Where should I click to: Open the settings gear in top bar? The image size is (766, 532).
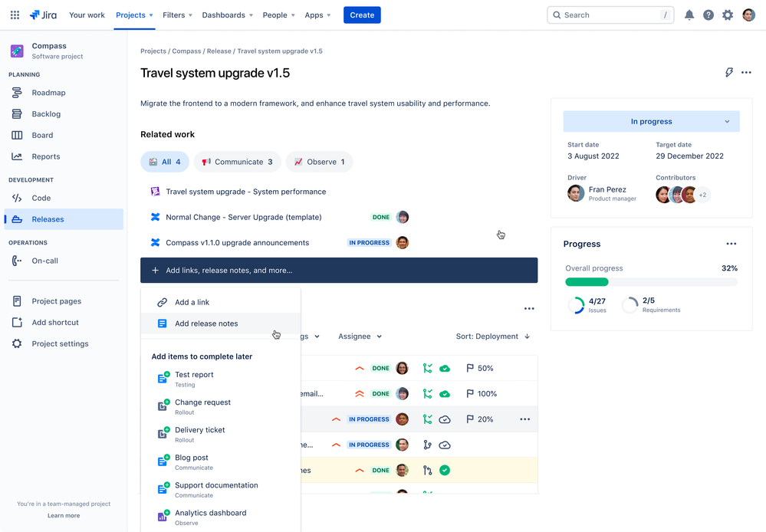tap(728, 15)
